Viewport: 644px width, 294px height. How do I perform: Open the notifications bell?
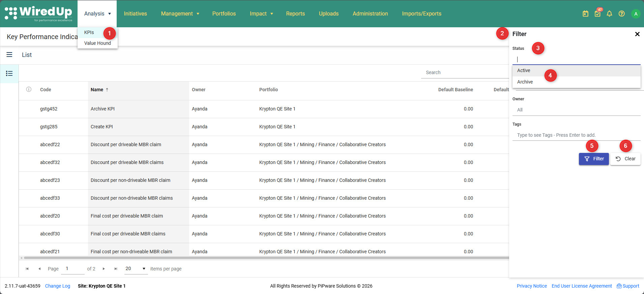(x=609, y=14)
